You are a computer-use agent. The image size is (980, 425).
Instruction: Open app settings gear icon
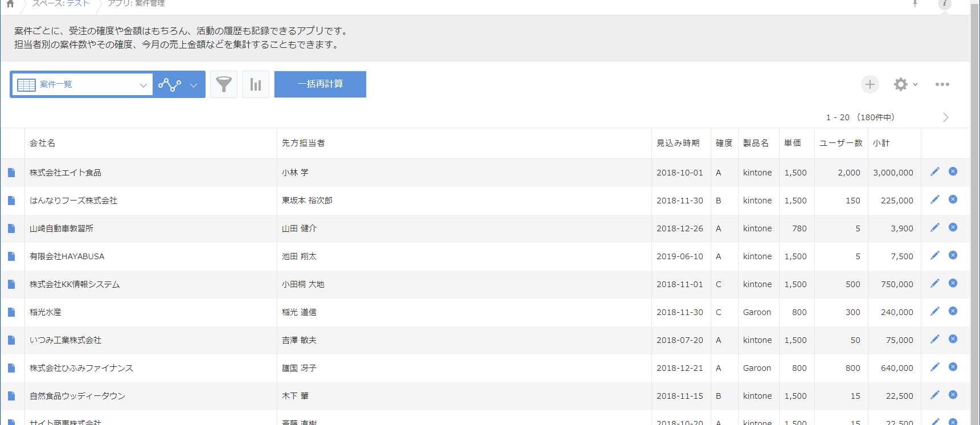pos(900,84)
